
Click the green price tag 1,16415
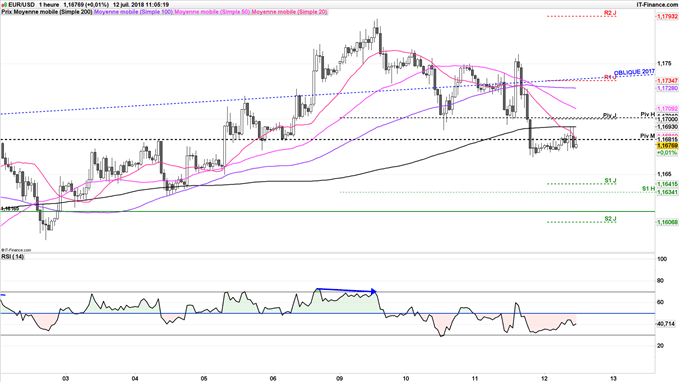pos(667,184)
